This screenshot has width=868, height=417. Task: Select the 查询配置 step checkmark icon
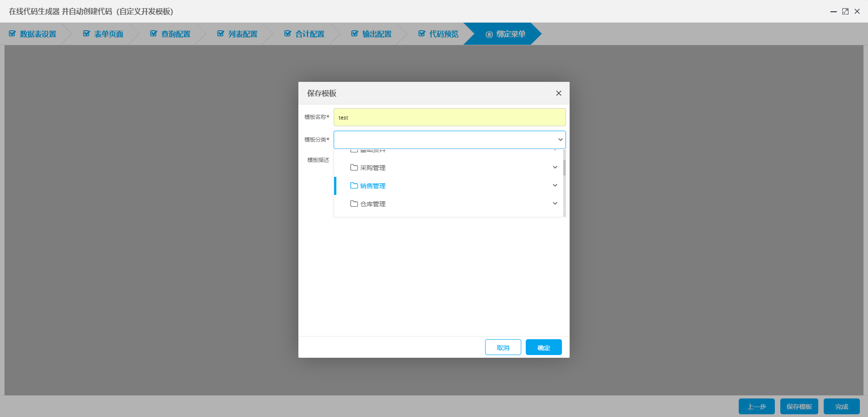[x=153, y=33]
